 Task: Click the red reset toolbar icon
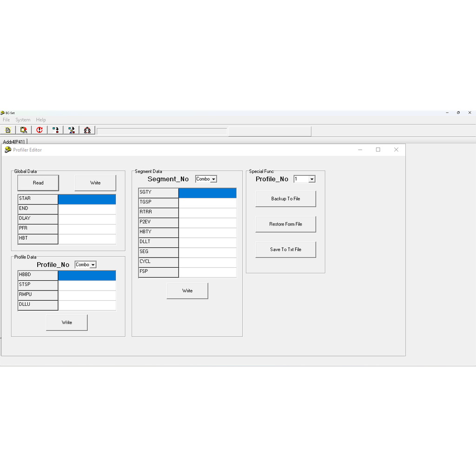pyautogui.click(x=40, y=130)
